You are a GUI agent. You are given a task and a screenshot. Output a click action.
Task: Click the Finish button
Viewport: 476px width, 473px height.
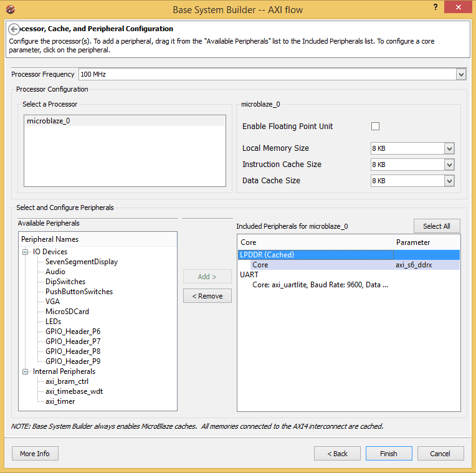click(388, 454)
